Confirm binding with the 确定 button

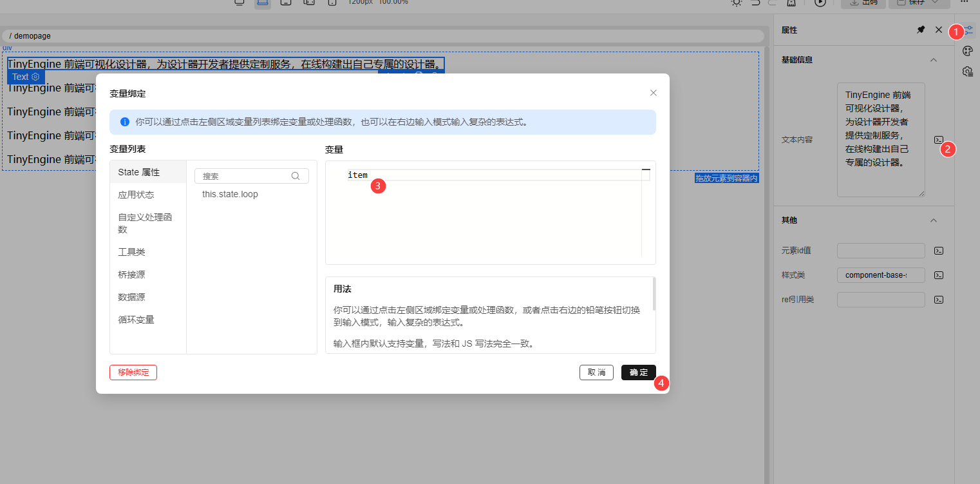tap(638, 373)
